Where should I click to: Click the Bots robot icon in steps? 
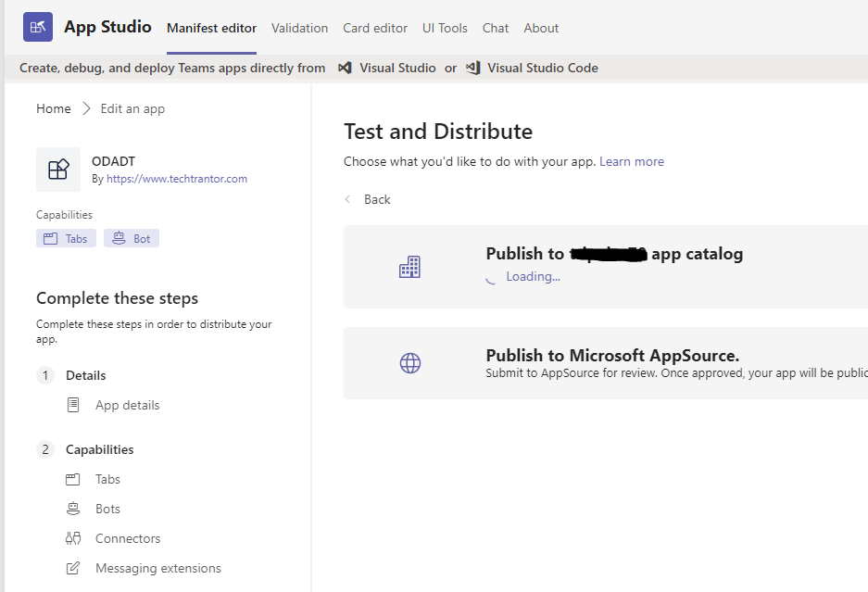click(73, 509)
